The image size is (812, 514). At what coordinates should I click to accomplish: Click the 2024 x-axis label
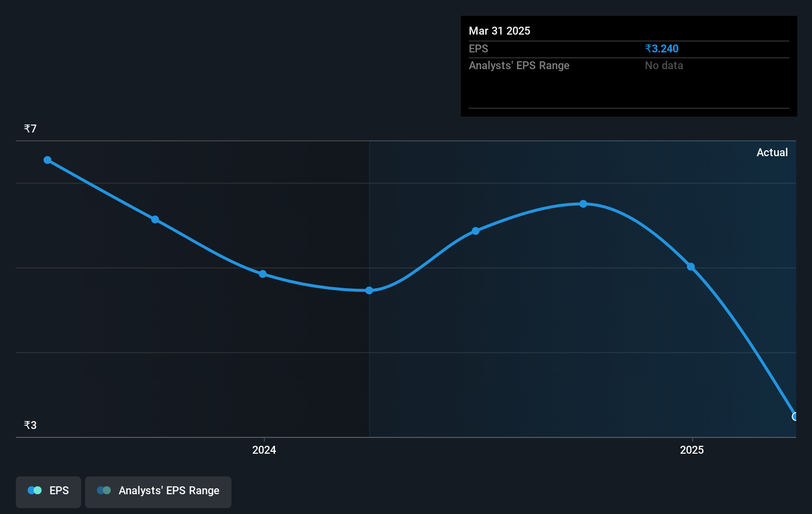click(x=264, y=450)
